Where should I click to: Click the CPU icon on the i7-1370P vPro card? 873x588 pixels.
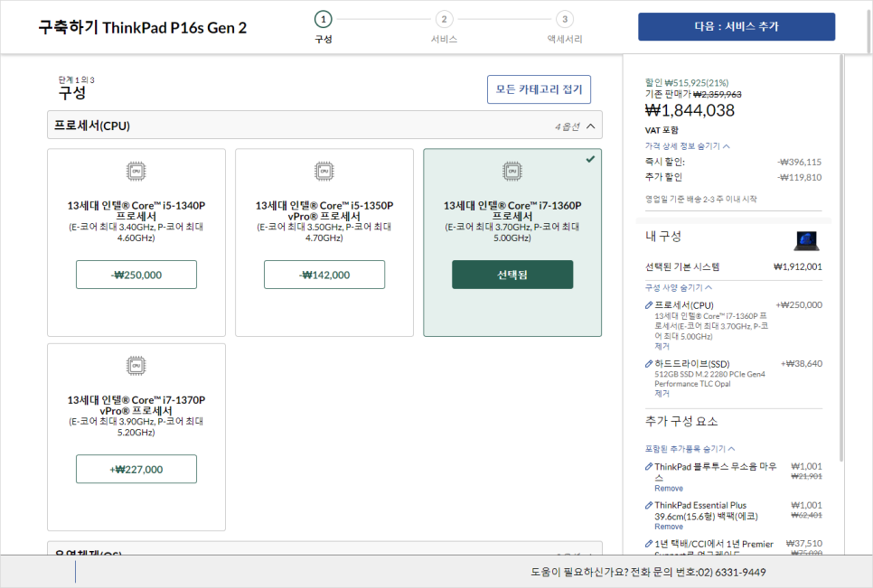pyautogui.click(x=136, y=366)
